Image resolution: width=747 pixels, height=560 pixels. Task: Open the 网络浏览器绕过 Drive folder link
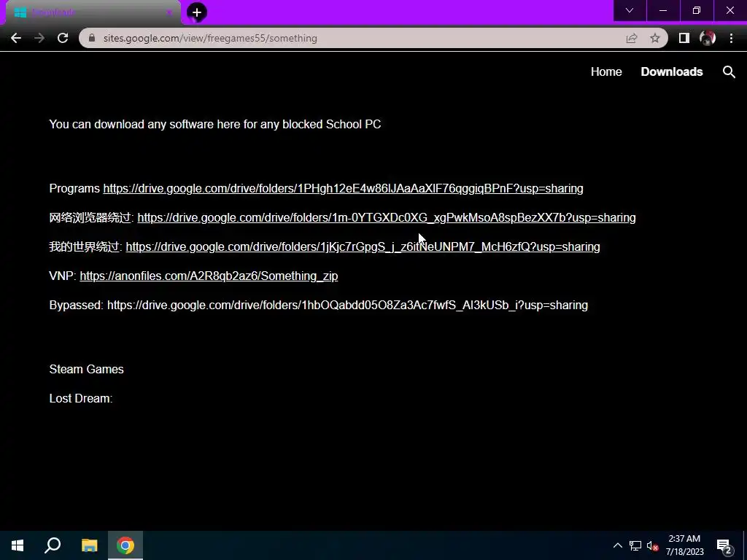(387, 217)
